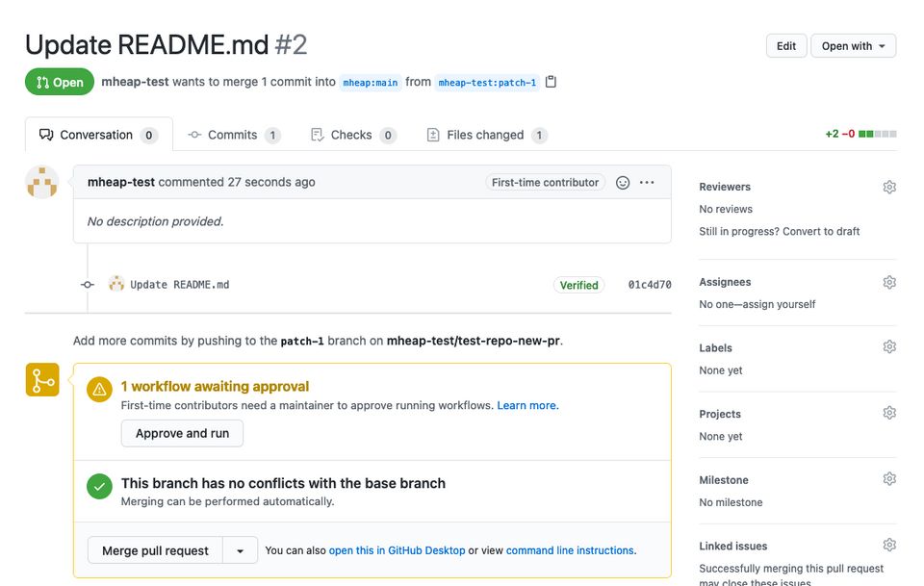View the Files changed tab

click(486, 135)
